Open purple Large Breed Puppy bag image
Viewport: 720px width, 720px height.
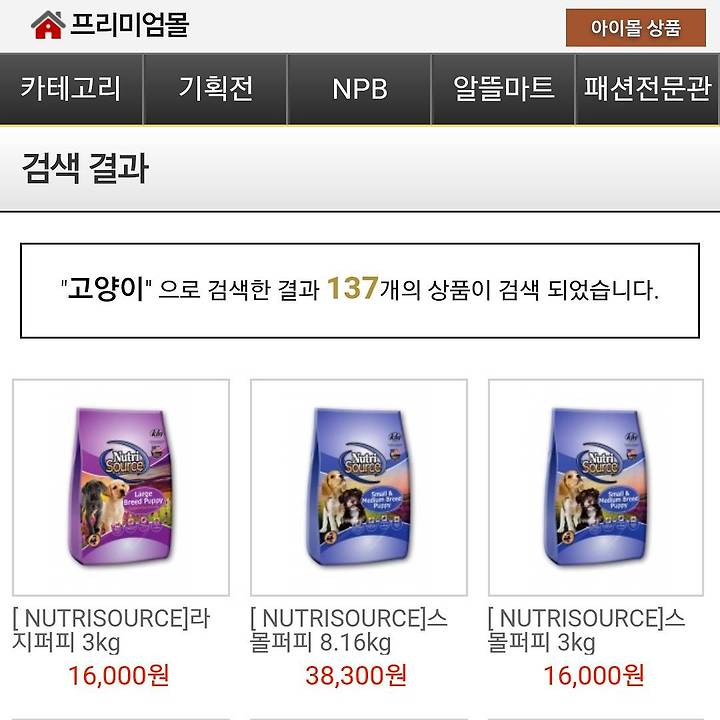121,487
